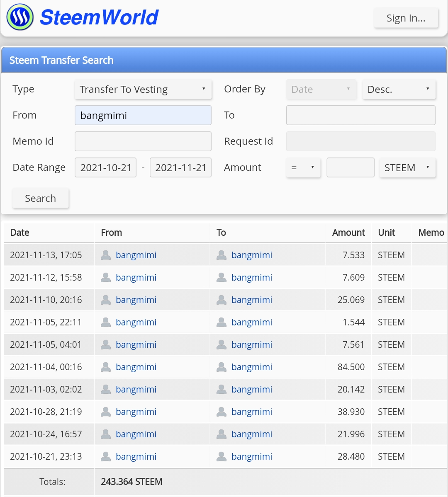This screenshot has height=497, width=448.
Task: Click the Amount column header
Action: click(x=348, y=233)
